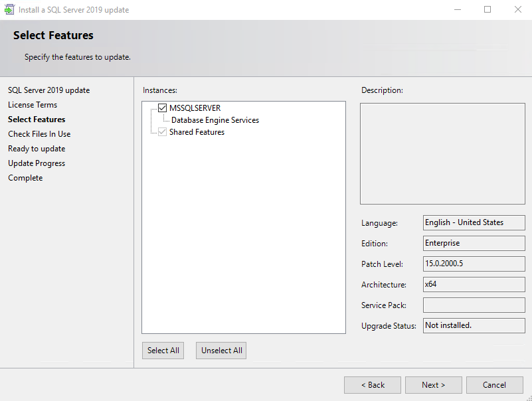Click the Edition field showing Enterprise
Viewport: 532px width, 401px height.
[474, 243]
